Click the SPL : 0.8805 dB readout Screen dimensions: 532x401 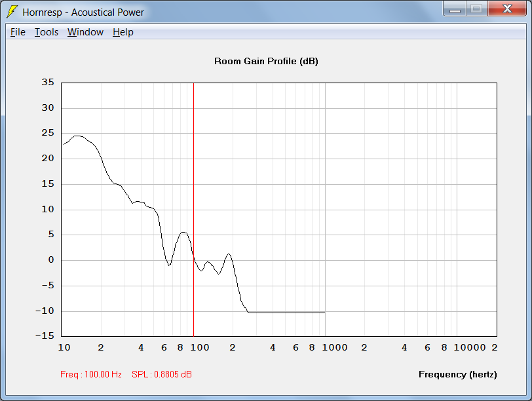(162, 374)
